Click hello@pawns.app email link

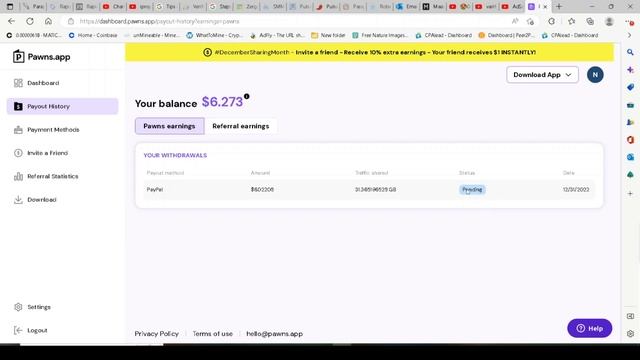coord(275,333)
